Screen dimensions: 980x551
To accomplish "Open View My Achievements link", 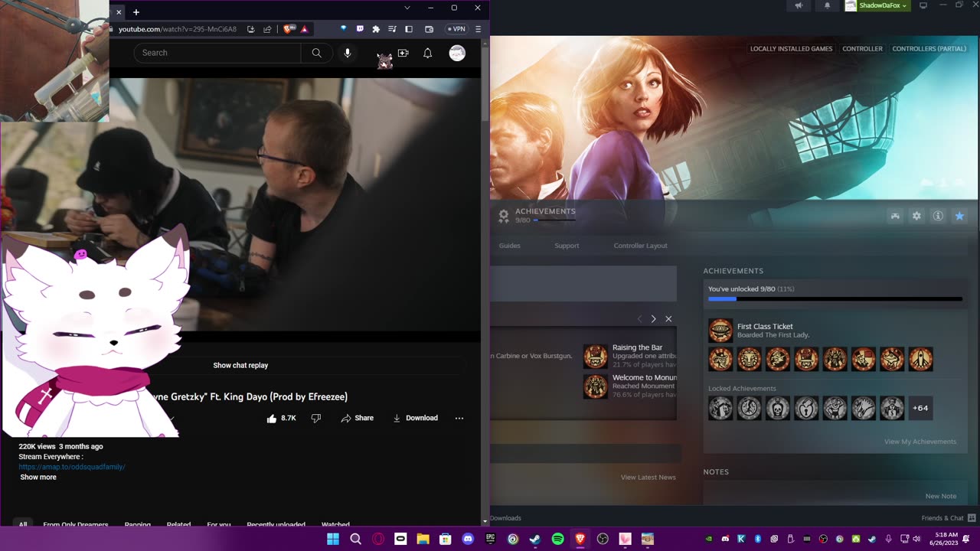I will click(x=920, y=442).
